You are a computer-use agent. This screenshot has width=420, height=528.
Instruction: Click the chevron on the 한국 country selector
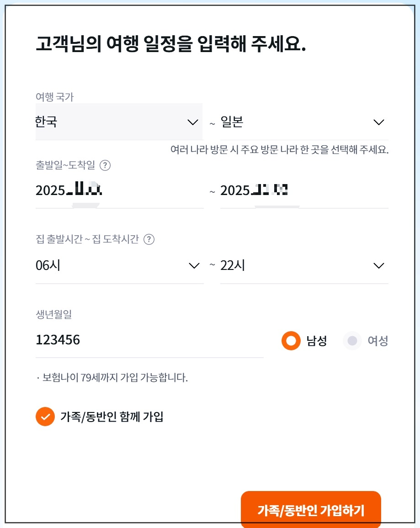tap(192, 122)
